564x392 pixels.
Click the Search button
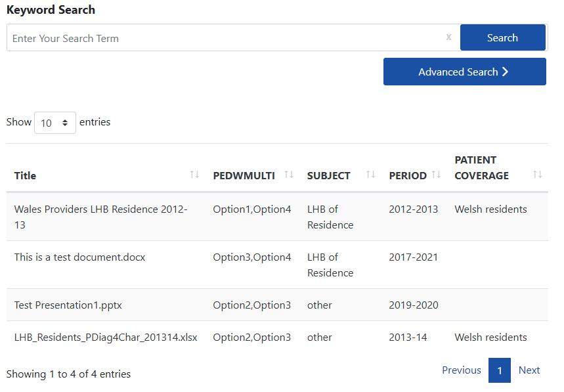pos(502,37)
